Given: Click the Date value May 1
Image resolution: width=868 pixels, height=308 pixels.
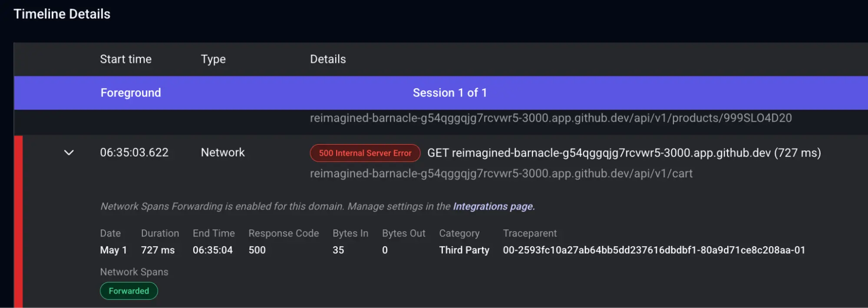Looking at the screenshot, I should click(113, 250).
